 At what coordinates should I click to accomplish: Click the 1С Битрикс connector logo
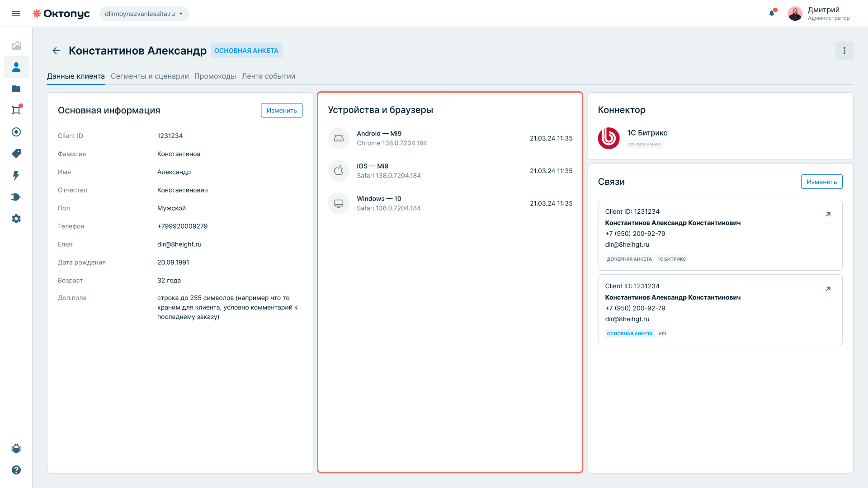pos(609,138)
